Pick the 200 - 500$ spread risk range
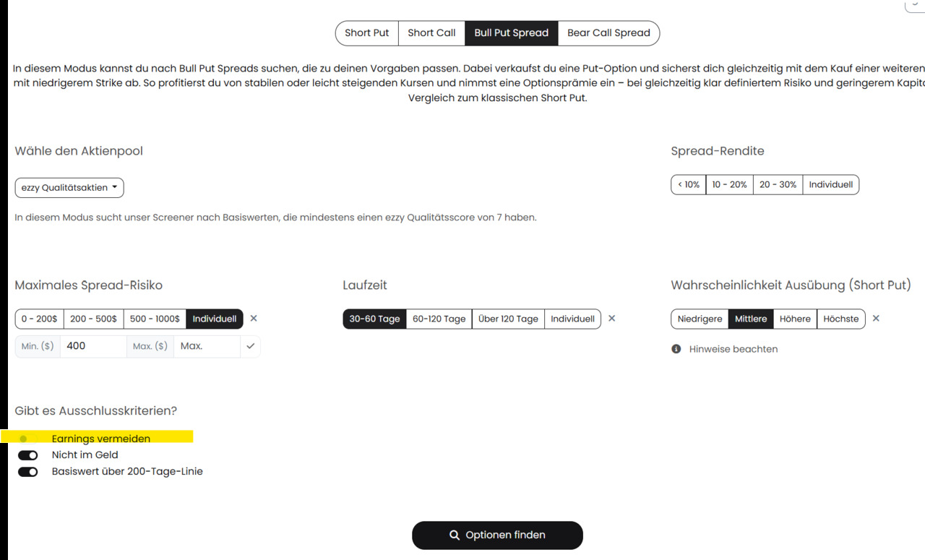Image resolution: width=925 pixels, height=560 pixels. click(x=94, y=319)
